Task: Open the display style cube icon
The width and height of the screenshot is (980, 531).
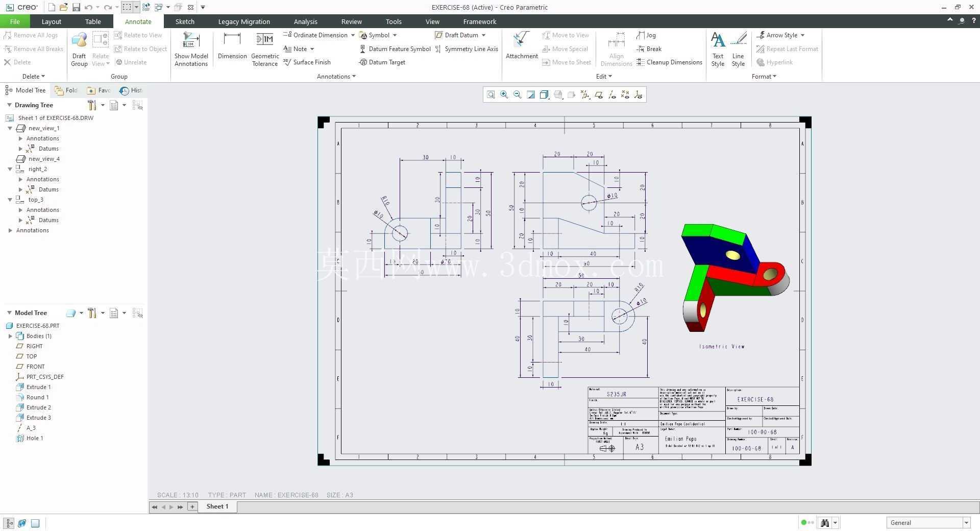Action: pos(544,94)
